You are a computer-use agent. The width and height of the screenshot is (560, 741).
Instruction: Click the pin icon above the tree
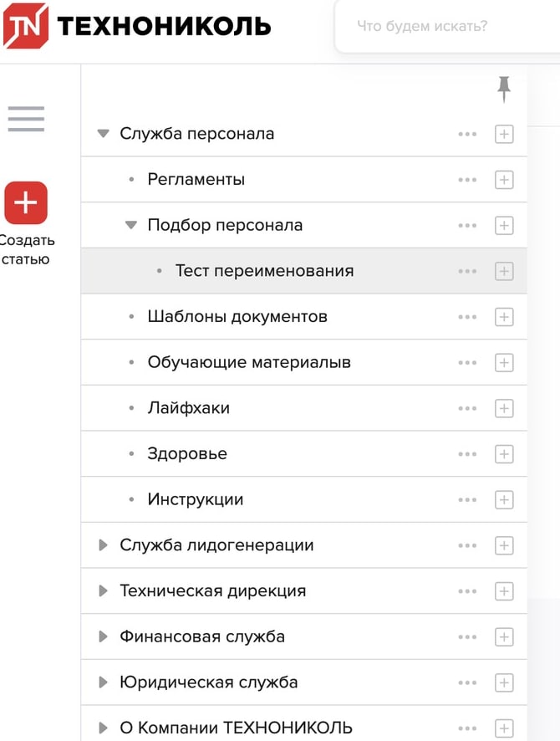click(503, 88)
